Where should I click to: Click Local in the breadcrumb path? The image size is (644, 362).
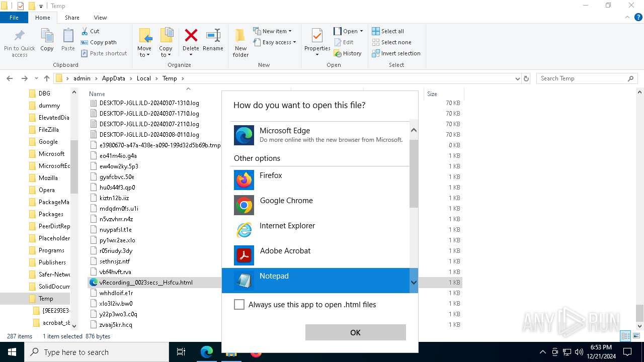click(x=143, y=78)
